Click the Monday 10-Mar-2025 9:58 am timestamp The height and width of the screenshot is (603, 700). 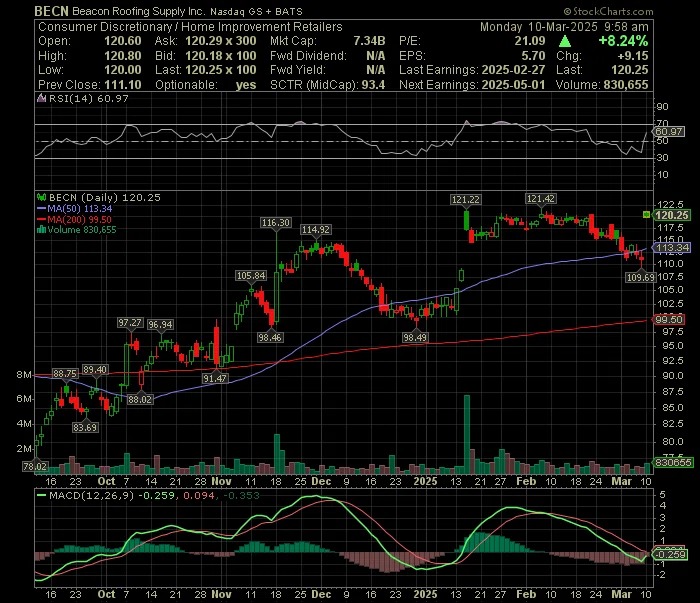coord(564,27)
